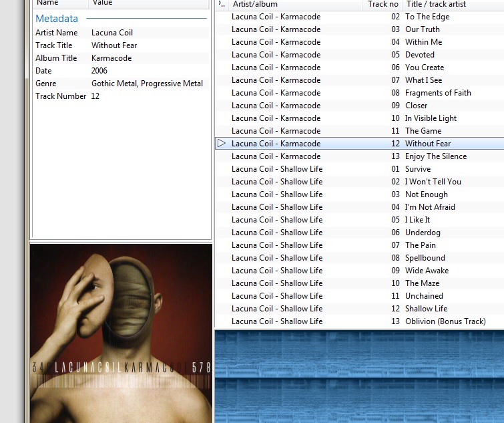Select the track Shallow Life (track 12)
Screen dimensions: 504x423
tap(359, 309)
